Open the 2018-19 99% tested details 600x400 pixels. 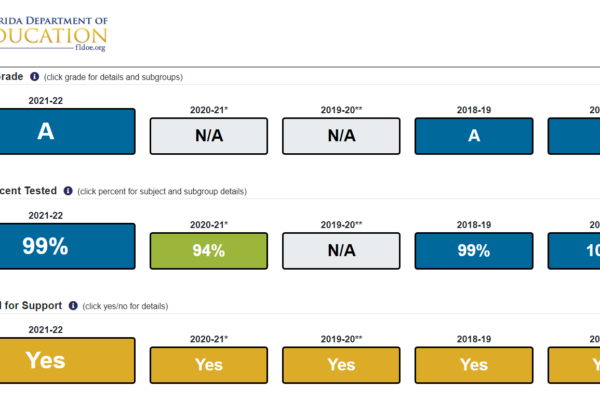click(x=473, y=250)
